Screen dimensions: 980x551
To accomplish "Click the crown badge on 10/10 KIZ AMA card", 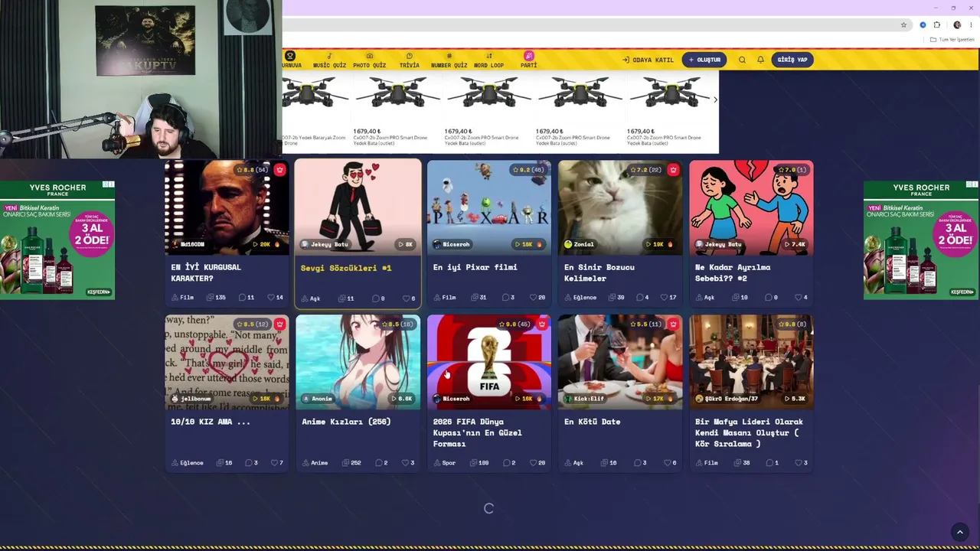I will tap(279, 324).
